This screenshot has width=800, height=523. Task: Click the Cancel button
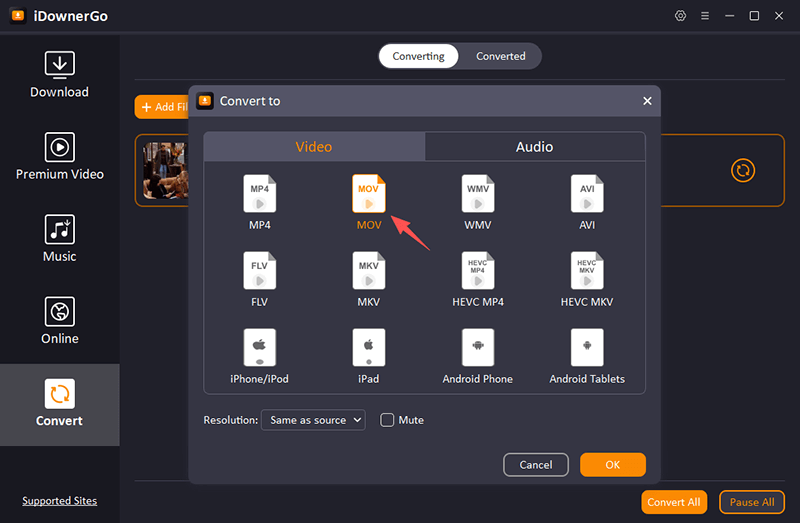pyautogui.click(x=536, y=464)
